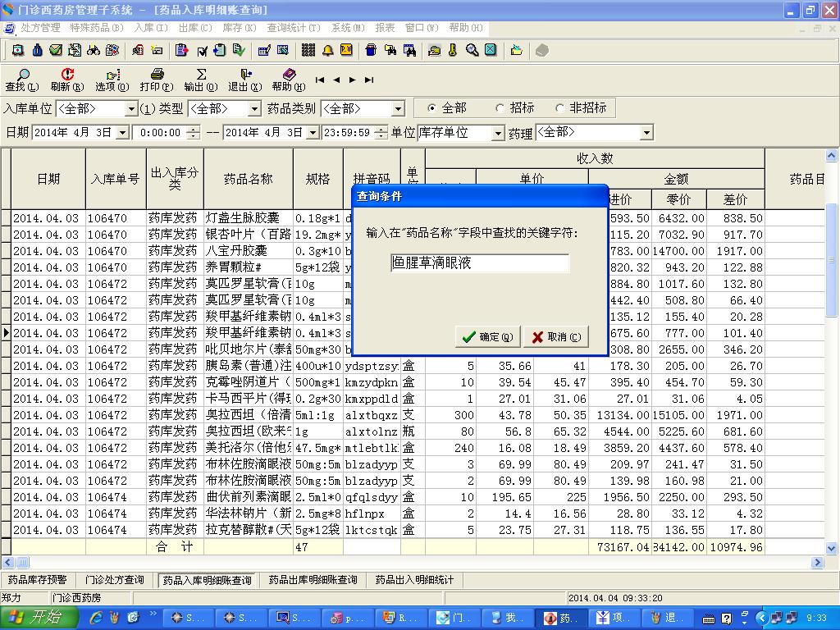Viewport: 840px width, 630px height.
Task: Open the 单位 库存单位 dropdown
Action: point(498,133)
